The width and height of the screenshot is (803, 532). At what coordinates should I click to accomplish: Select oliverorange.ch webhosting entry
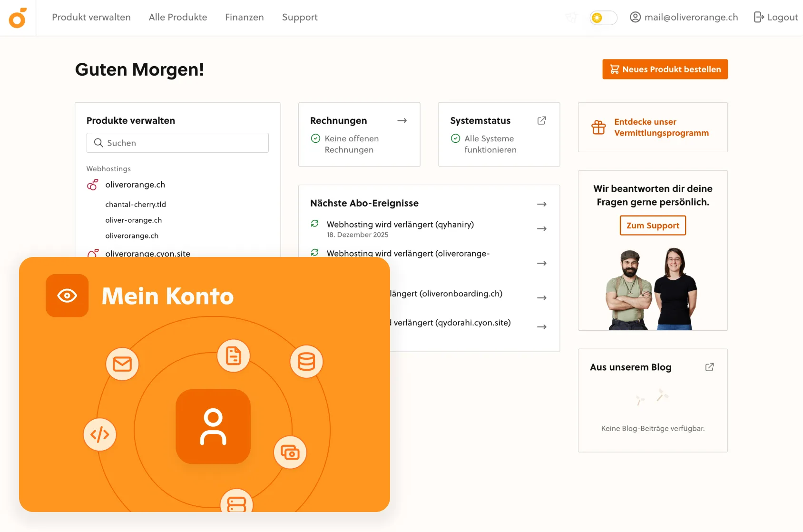tap(135, 185)
